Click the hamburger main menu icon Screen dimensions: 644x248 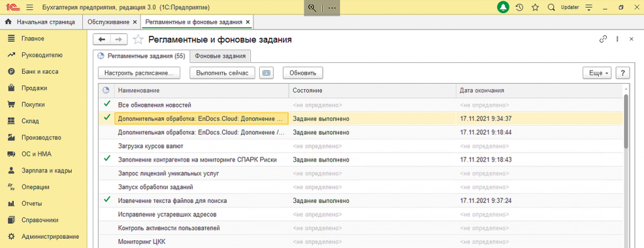click(30, 8)
